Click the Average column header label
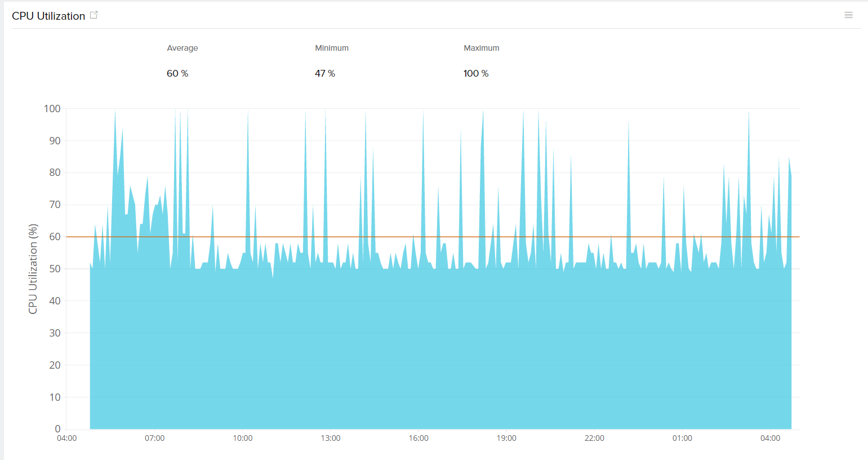This screenshot has width=868, height=460. click(182, 48)
